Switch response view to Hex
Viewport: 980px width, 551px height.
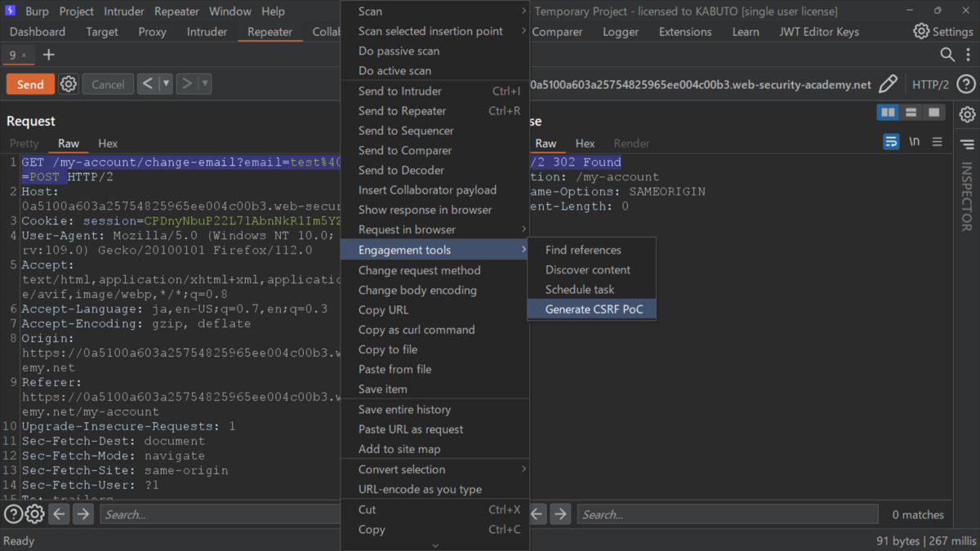point(585,143)
